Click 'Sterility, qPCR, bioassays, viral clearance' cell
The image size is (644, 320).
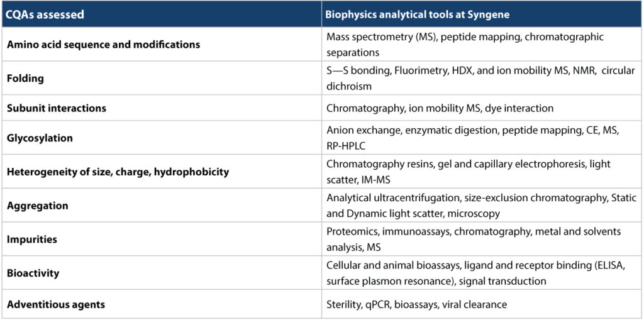click(x=481, y=304)
